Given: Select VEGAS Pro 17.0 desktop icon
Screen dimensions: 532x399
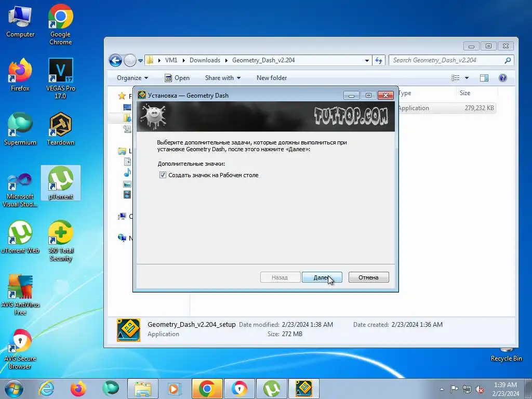Looking at the screenshot, I should pos(60,79).
